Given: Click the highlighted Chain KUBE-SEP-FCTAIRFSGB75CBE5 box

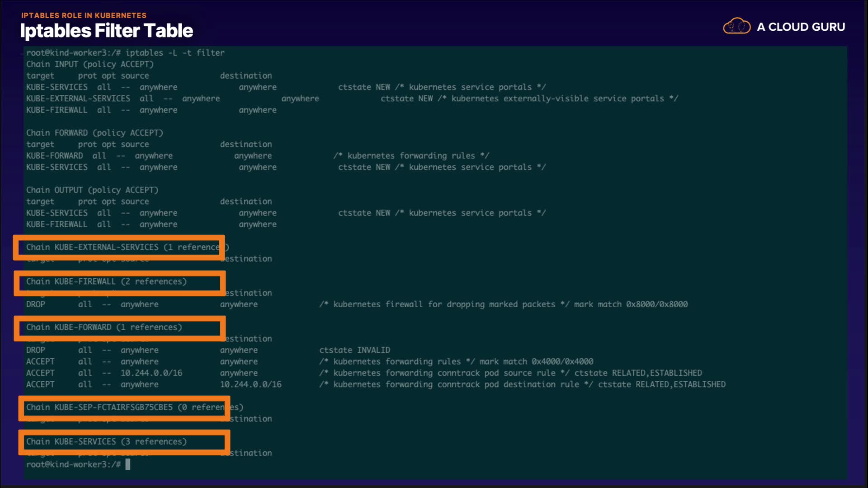Looking at the screenshot, I should (x=124, y=408).
